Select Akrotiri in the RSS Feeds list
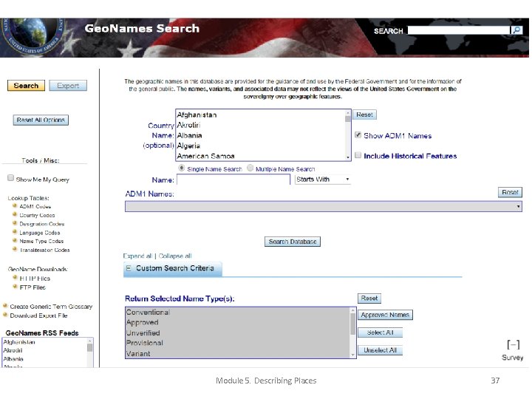This screenshot has width=532, height=399. [x=45, y=350]
